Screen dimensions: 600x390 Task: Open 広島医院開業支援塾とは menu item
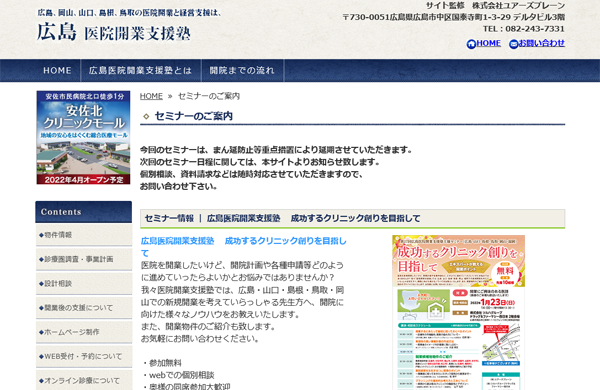[x=140, y=70]
